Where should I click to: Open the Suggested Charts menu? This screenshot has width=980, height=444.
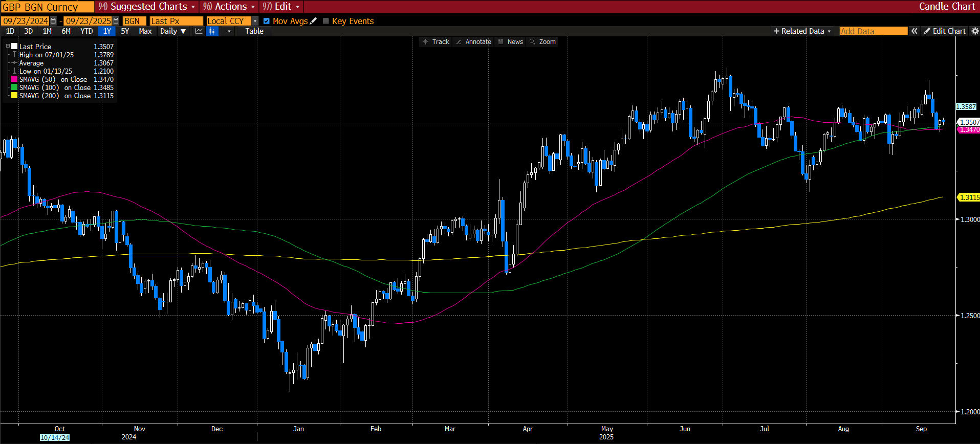click(x=147, y=7)
